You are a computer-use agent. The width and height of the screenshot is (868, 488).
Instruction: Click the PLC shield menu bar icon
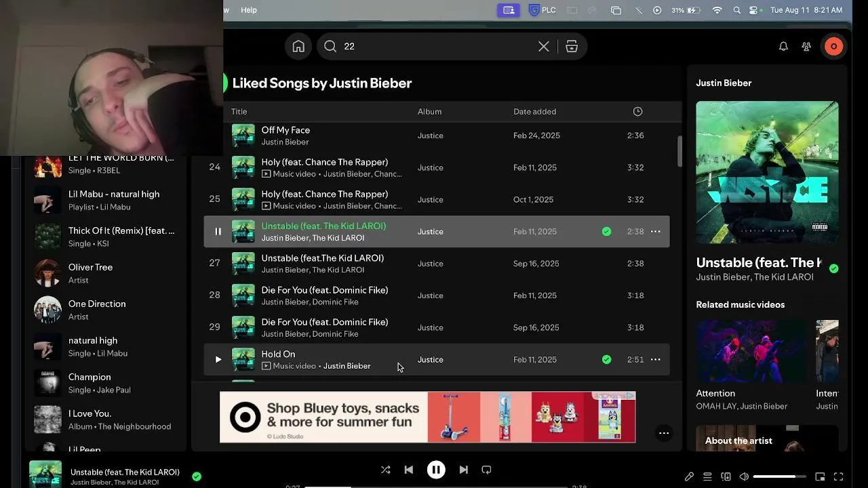point(542,10)
